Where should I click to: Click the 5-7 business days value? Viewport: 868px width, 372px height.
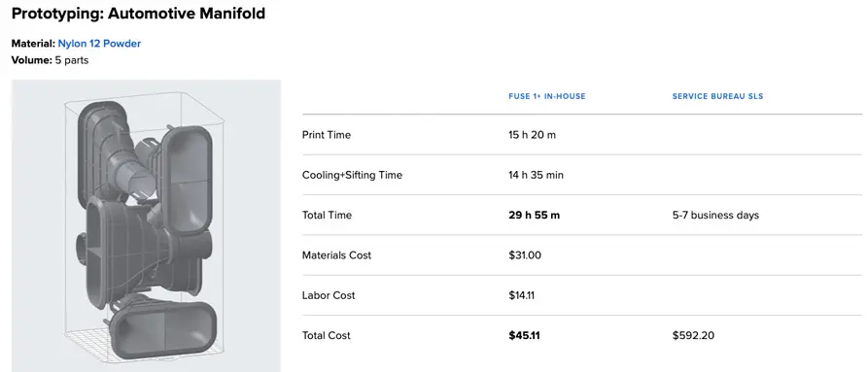pos(715,215)
